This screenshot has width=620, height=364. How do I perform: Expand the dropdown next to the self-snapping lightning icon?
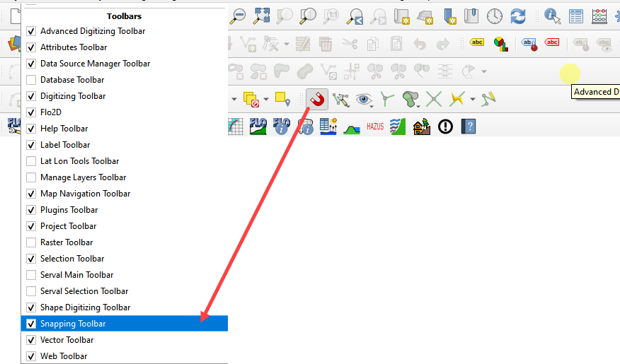473,99
